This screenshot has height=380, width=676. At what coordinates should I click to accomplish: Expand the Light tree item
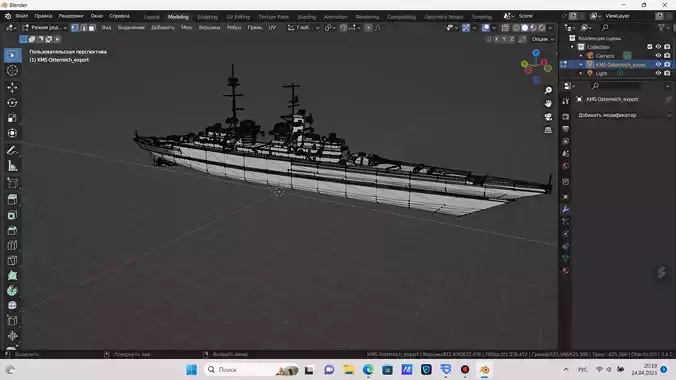tap(581, 73)
